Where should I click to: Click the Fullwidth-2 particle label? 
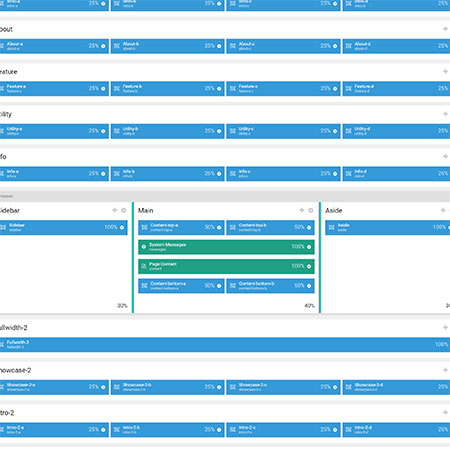coord(18,342)
